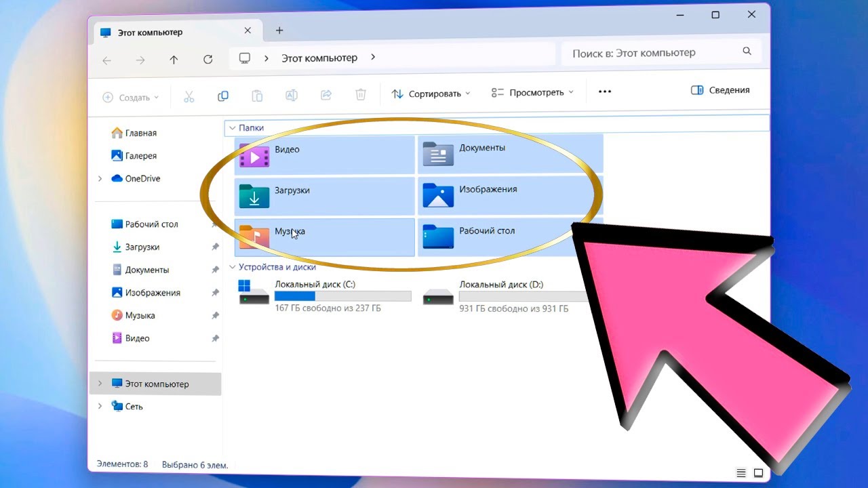This screenshot has height=488, width=868.
Task: Close the Этот компьютер tab
Action: pos(248,30)
